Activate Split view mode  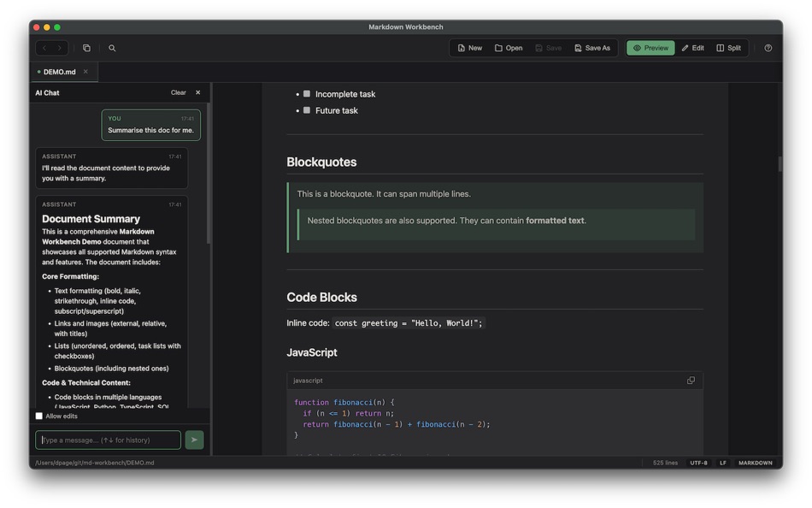click(x=728, y=48)
